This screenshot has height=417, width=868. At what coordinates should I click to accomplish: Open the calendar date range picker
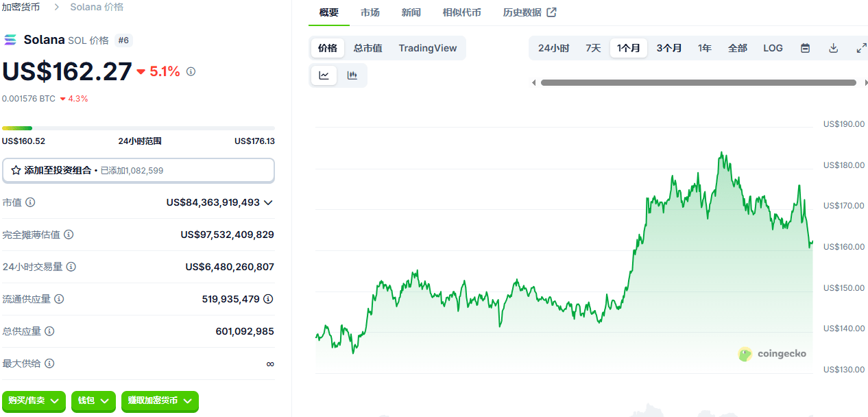pyautogui.click(x=806, y=48)
